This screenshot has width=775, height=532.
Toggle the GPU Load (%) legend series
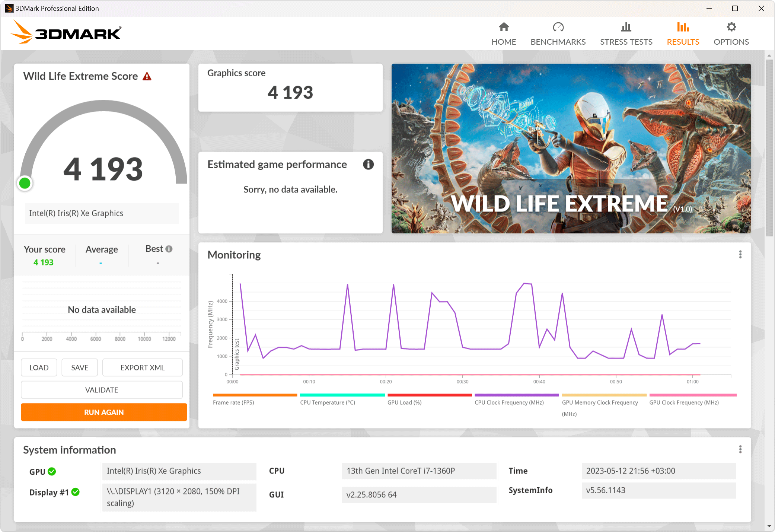coord(404,402)
